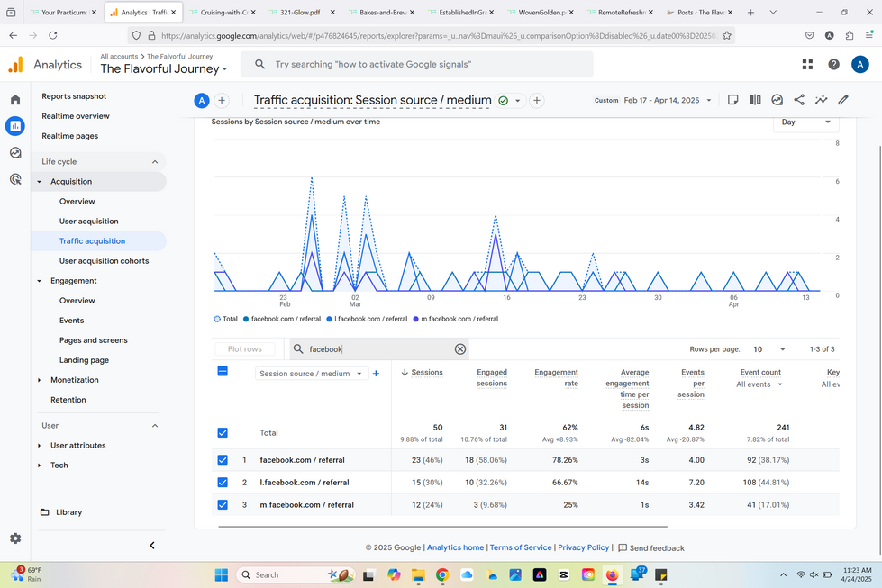Open File Explorer from taskbar
882x588 pixels.
[418, 574]
